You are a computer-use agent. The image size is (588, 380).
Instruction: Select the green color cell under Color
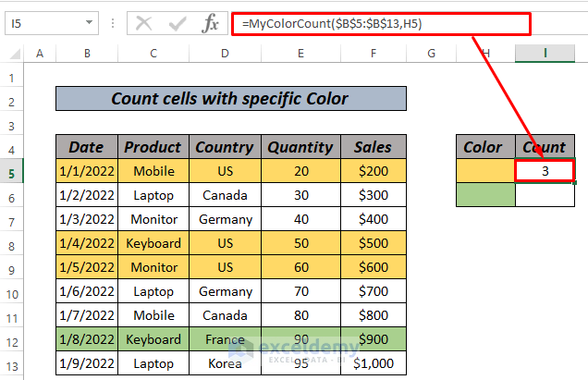486,195
